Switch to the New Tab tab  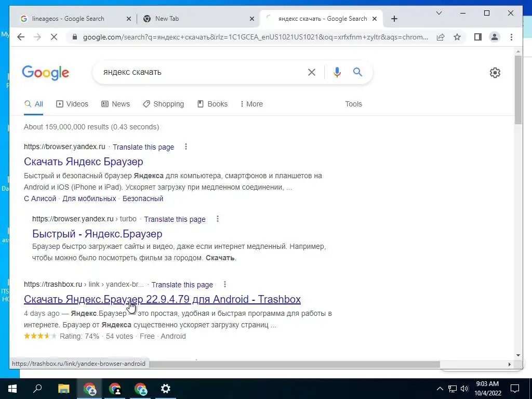click(x=167, y=19)
